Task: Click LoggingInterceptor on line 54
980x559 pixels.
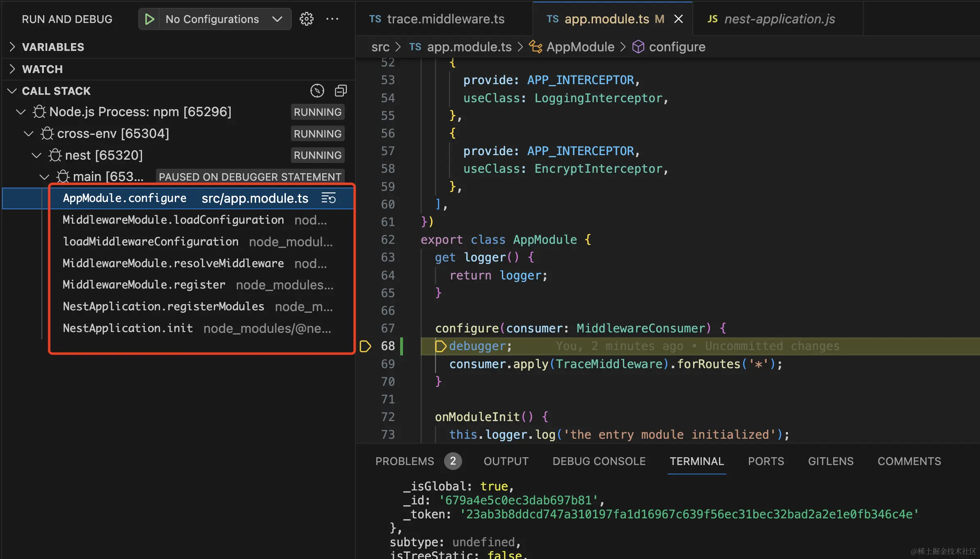Action: (598, 98)
